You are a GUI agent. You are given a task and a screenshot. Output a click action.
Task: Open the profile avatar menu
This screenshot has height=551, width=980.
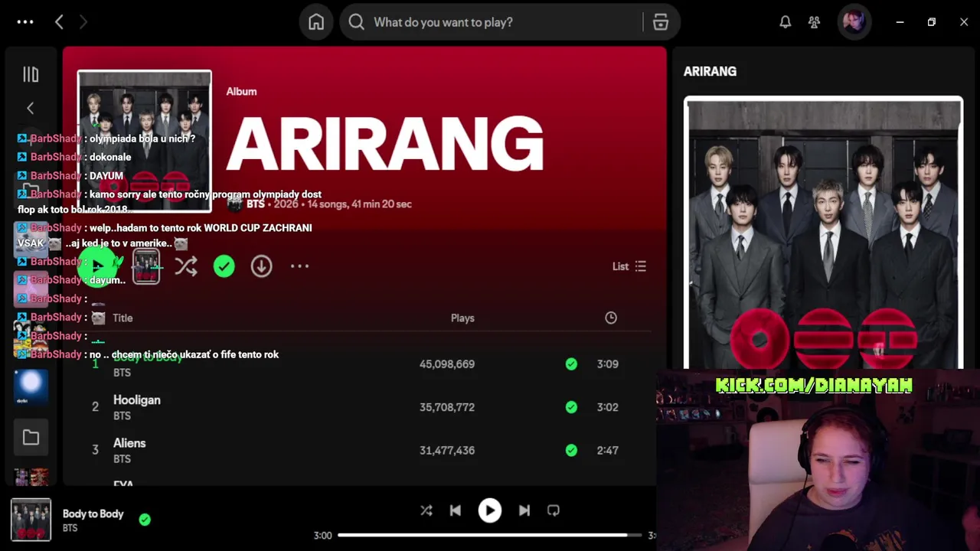854,22
